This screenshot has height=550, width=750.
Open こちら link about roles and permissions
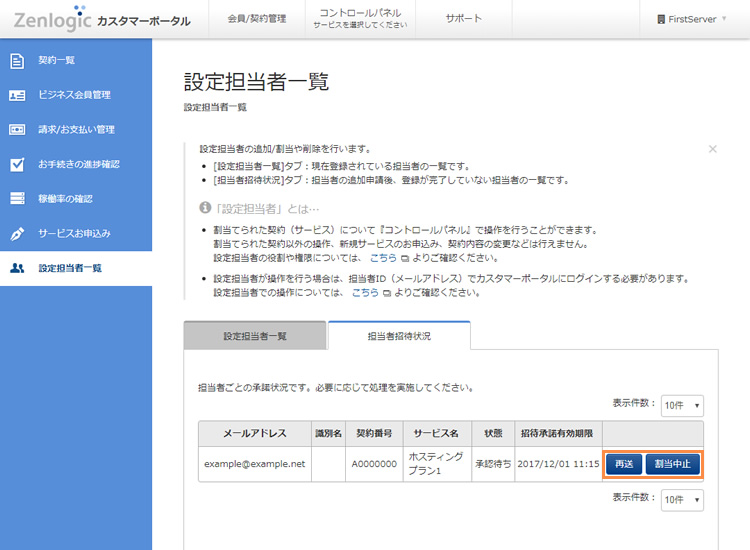click(383, 258)
